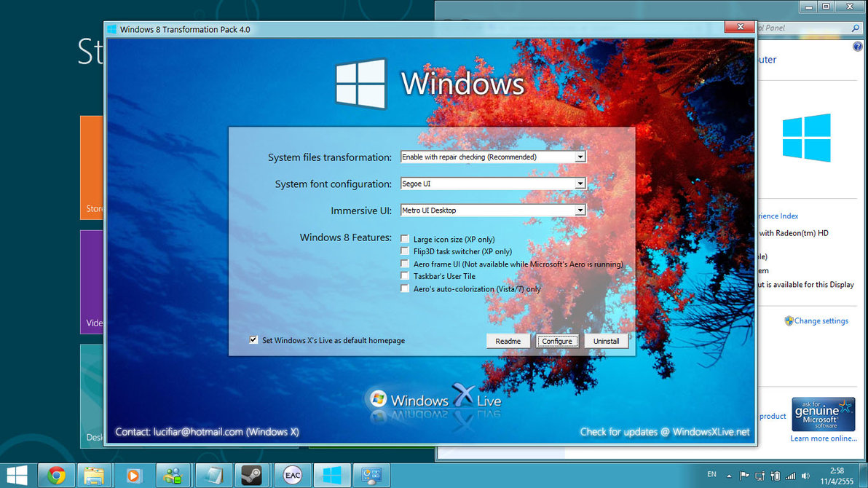Viewport: 868px width, 488px height.
Task: Click Windows logo in System window
Action: point(807,138)
